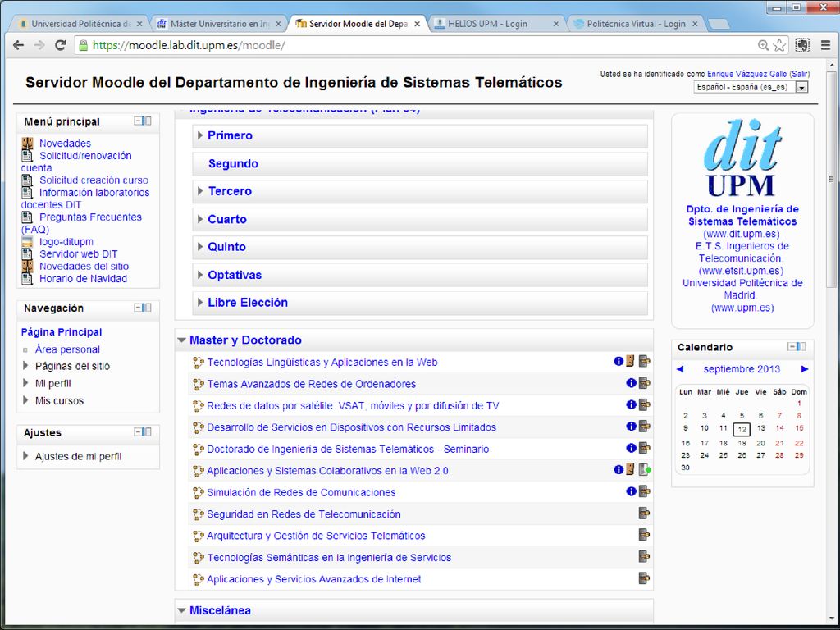840x630 pixels.
Task: Collapse the Master y Doctorado section
Action: pyautogui.click(x=181, y=340)
